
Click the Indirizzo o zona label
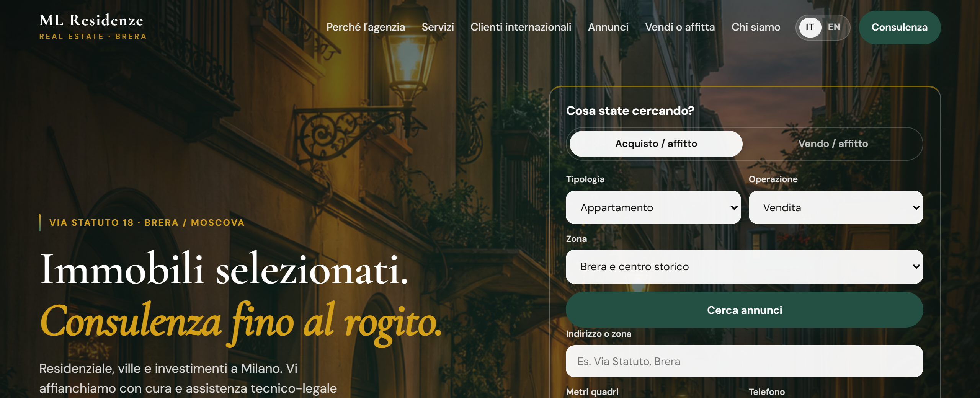click(x=599, y=334)
